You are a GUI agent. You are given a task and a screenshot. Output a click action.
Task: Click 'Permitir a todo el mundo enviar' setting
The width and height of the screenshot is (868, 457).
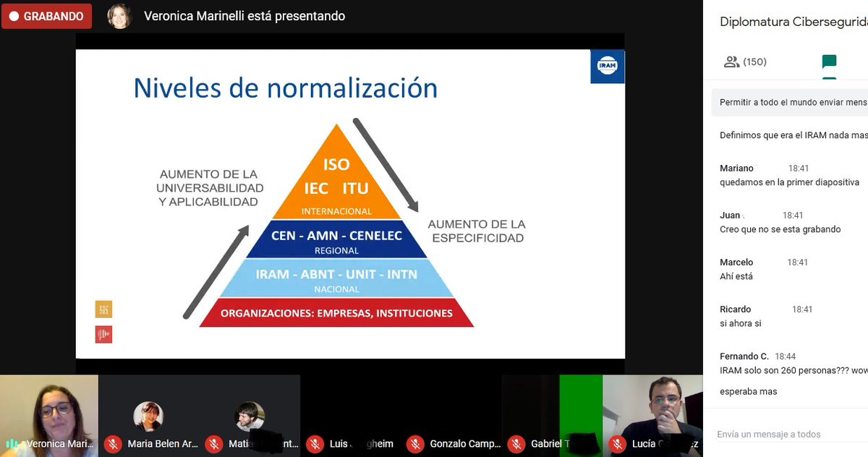point(791,103)
